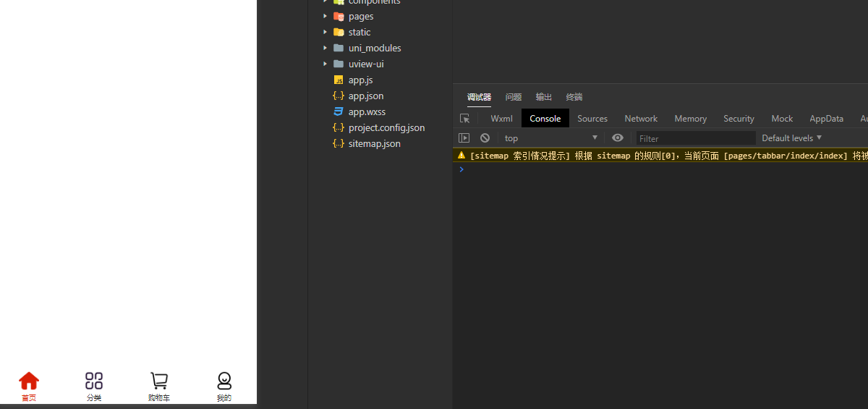Clear the console with the ban icon
The height and width of the screenshot is (409, 868).
pyautogui.click(x=485, y=138)
